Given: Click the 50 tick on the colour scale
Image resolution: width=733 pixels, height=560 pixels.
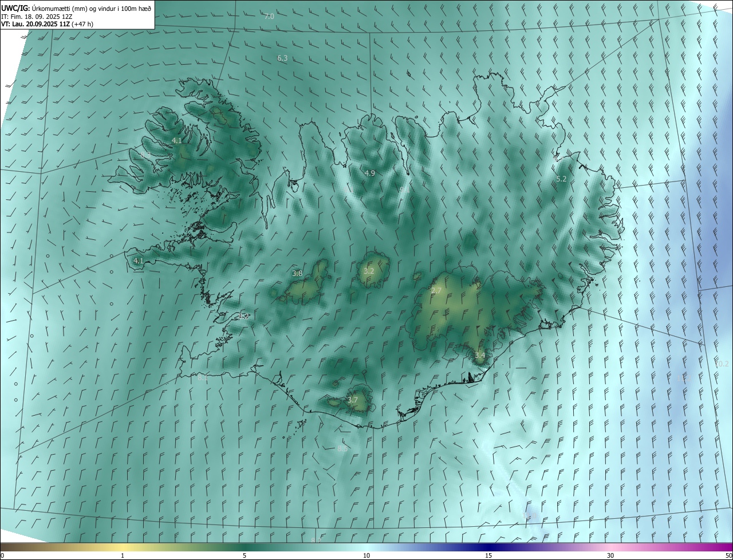Looking at the screenshot, I should click(x=728, y=555).
